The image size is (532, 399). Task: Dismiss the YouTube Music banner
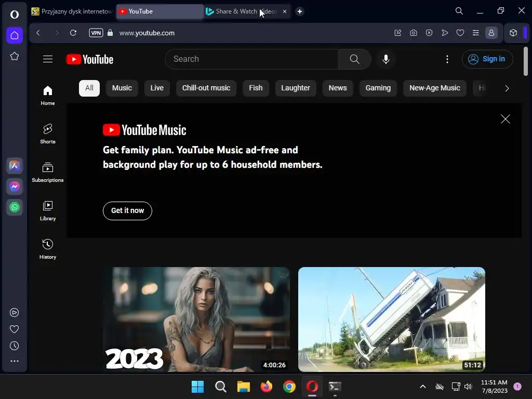pyautogui.click(x=505, y=119)
